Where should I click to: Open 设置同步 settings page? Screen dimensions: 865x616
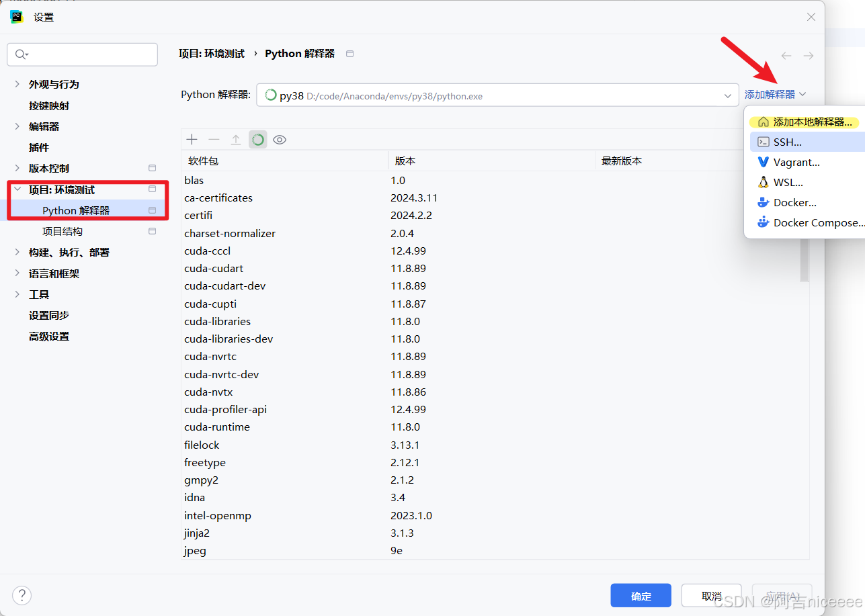(x=49, y=315)
